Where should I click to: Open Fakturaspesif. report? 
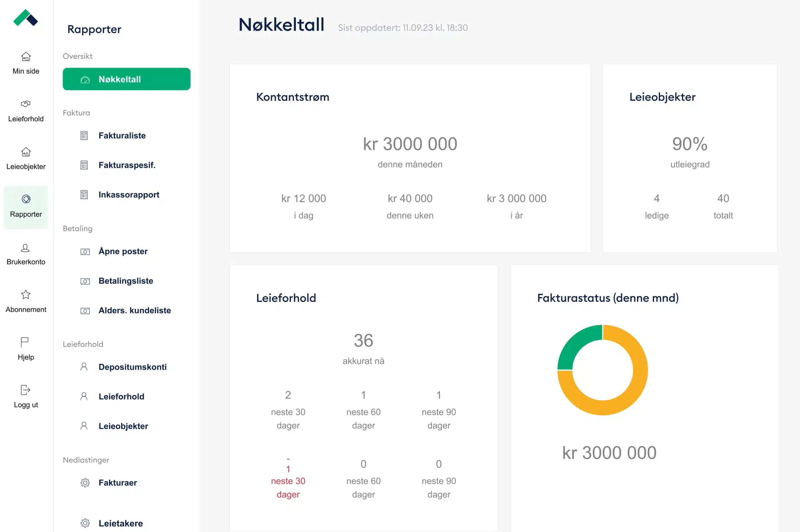[x=127, y=165]
